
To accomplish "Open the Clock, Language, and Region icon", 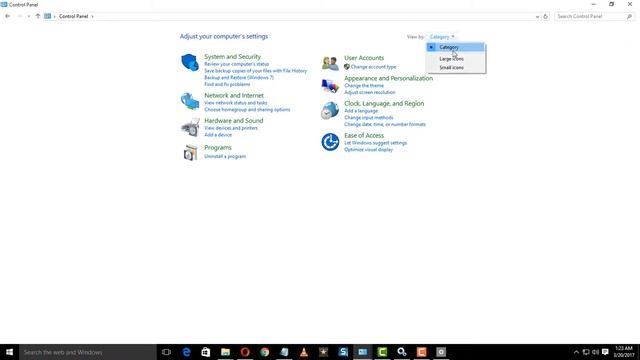I will point(330,110).
